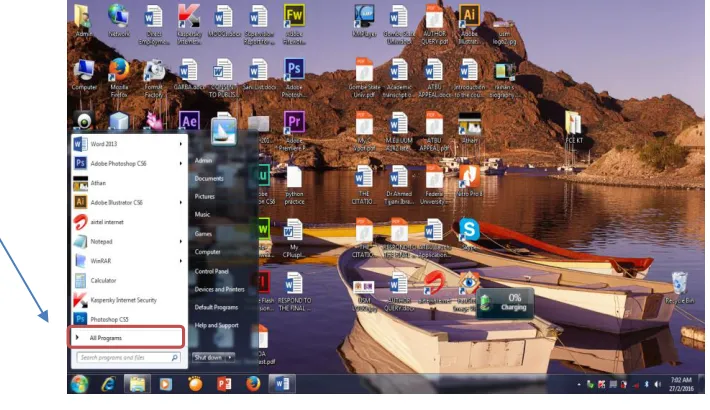Viewport: 710px width, 410px height.
Task: Click the taskbar clock showing 7:02 AM
Action: [681, 384]
